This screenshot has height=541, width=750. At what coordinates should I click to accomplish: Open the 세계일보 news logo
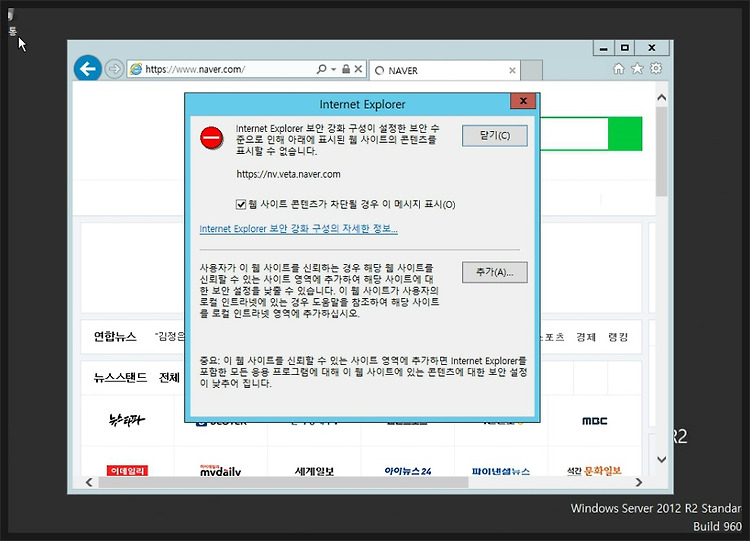[x=314, y=471]
